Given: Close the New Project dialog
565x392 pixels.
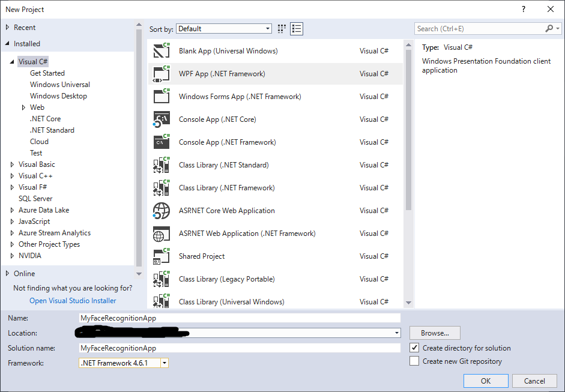Looking at the screenshot, I should [550, 10].
